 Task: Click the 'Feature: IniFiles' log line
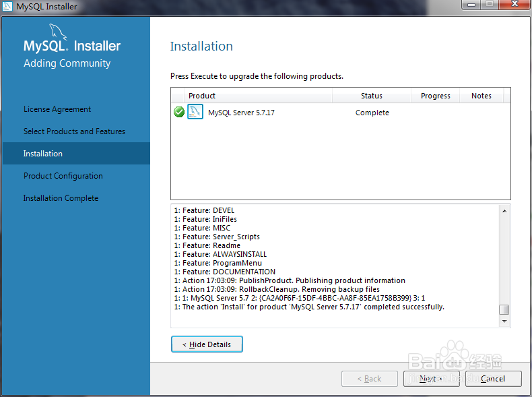coord(205,219)
